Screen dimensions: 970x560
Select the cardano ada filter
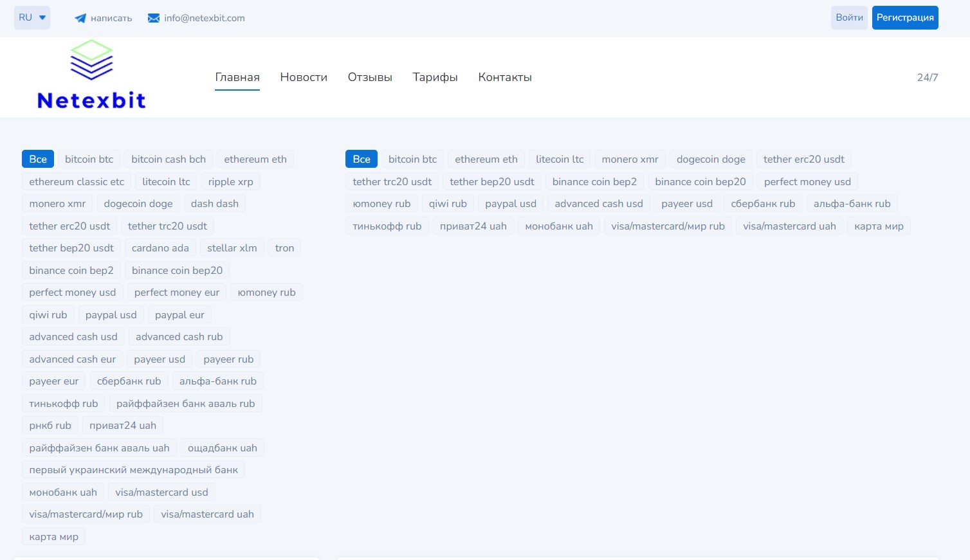[x=160, y=248]
